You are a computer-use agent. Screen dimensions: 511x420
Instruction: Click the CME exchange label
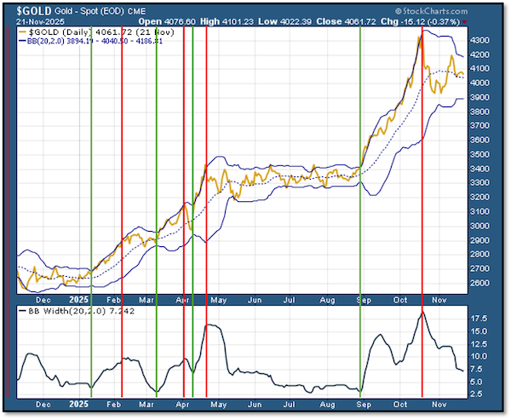point(136,11)
